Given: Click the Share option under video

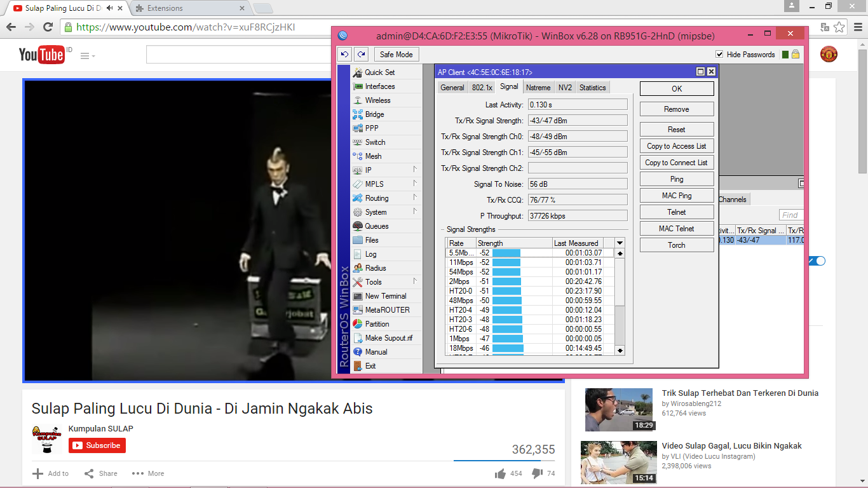Looking at the screenshot, I should pos(101,473).
